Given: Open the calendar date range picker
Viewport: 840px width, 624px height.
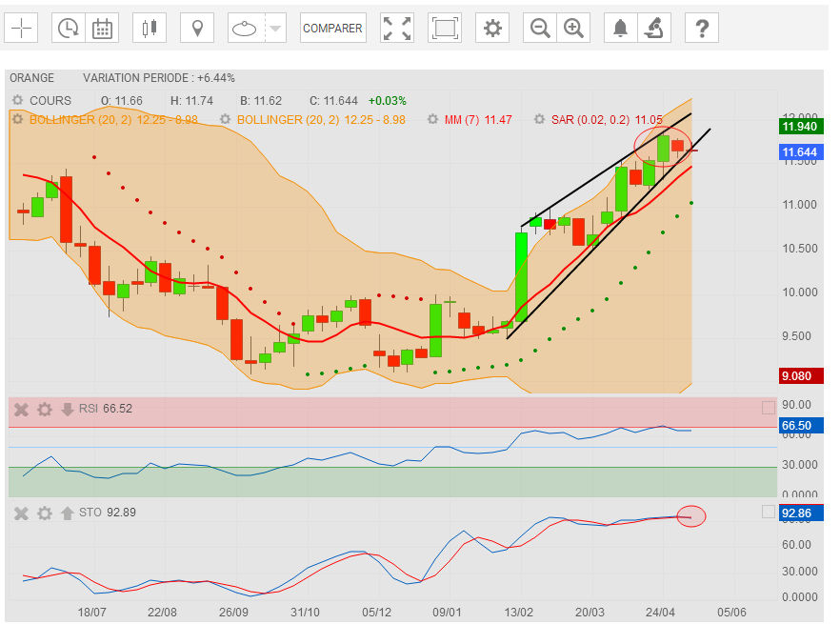Looking at the screenshot, I should pos(103,28).
